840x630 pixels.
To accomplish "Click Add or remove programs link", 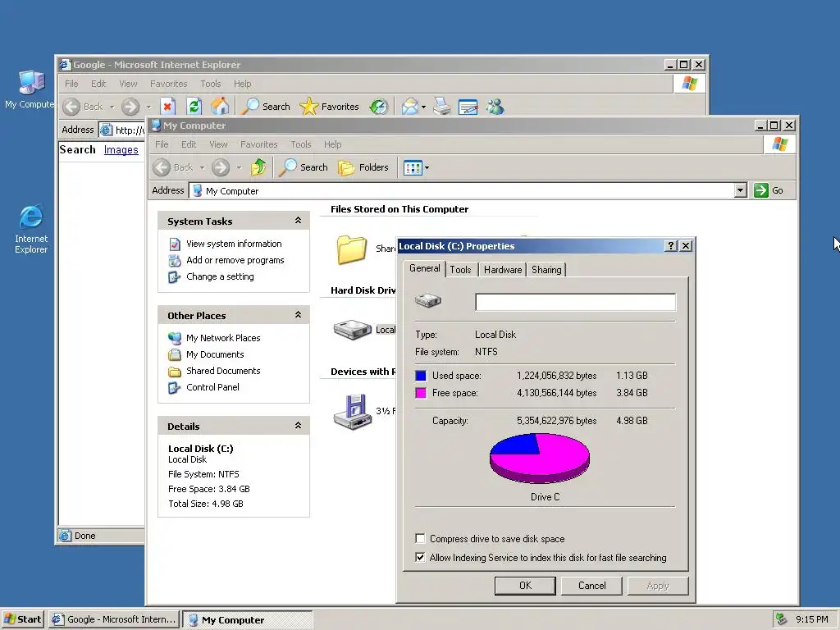I will tap(235, 260).
